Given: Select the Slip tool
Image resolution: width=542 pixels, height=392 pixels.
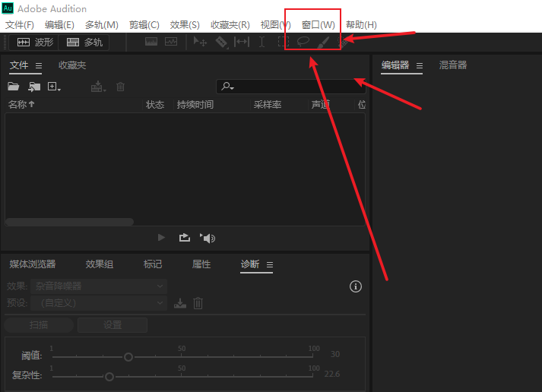Looking at the screenshot, I should (242, 42).
